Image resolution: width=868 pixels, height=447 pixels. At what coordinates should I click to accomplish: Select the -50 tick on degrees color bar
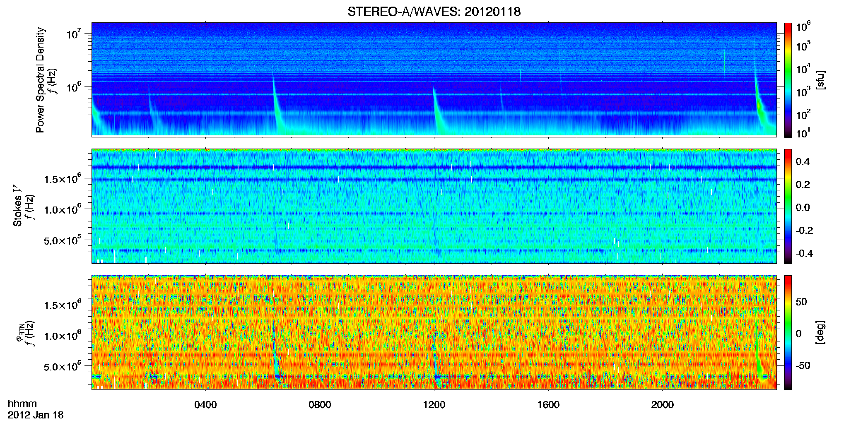pos(803,365)
